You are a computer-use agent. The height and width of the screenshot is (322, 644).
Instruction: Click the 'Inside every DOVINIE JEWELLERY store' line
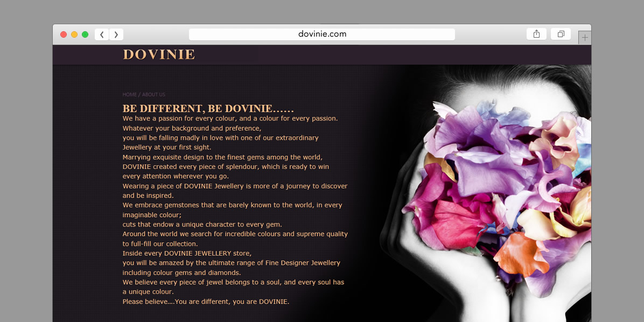[x=187, y=253]
